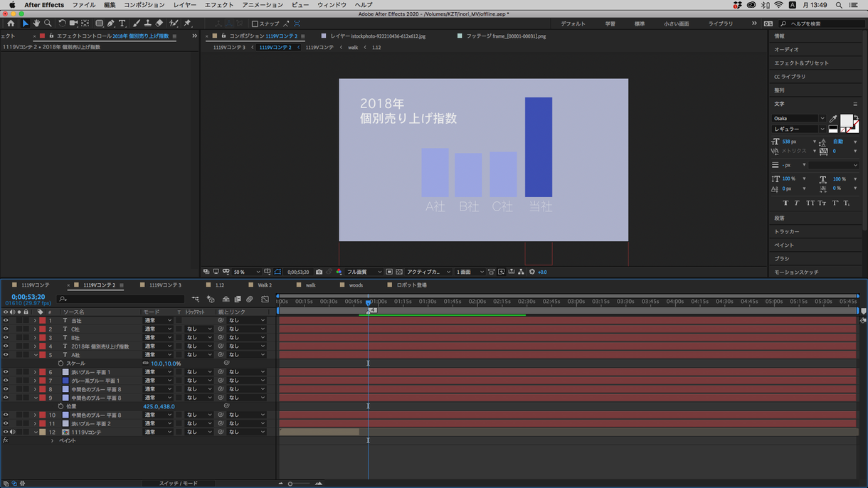Screen dimensions: 868x488
Task: Open blending mode dropdown for C社 layer
Action: [x=158, y=329]
